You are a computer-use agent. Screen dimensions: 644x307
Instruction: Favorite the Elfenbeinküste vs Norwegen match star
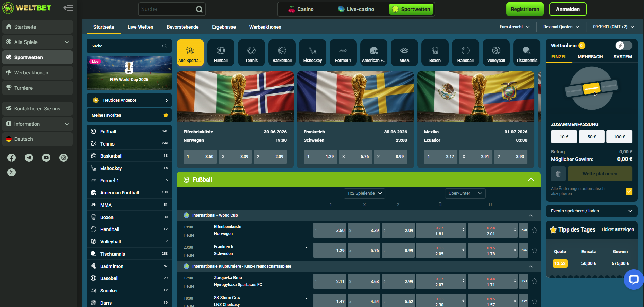coord(535,230)
